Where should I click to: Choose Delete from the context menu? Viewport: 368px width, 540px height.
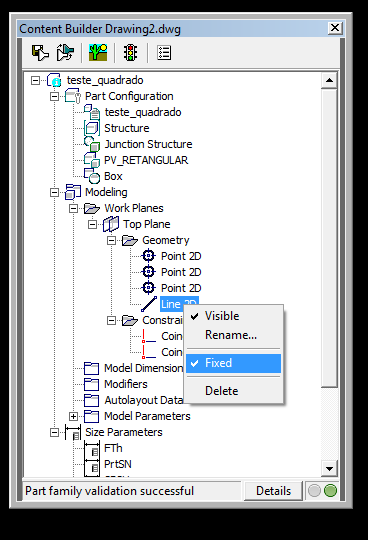[x=222, y=391]
